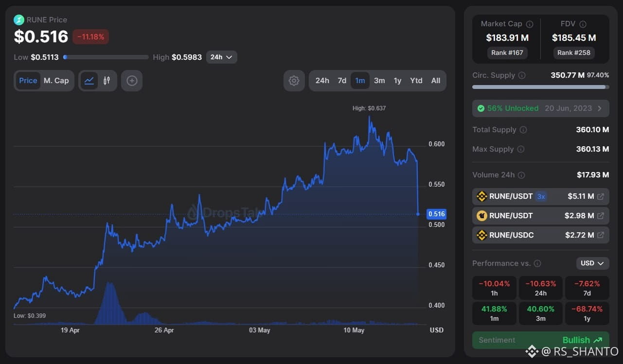623x364 pixels.
Task: Open external link for RUNE/USDC pair
Action: click(601, 235)
